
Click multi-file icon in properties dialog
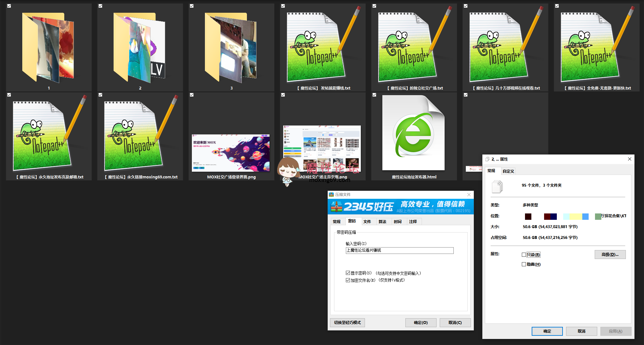point(497,187)
